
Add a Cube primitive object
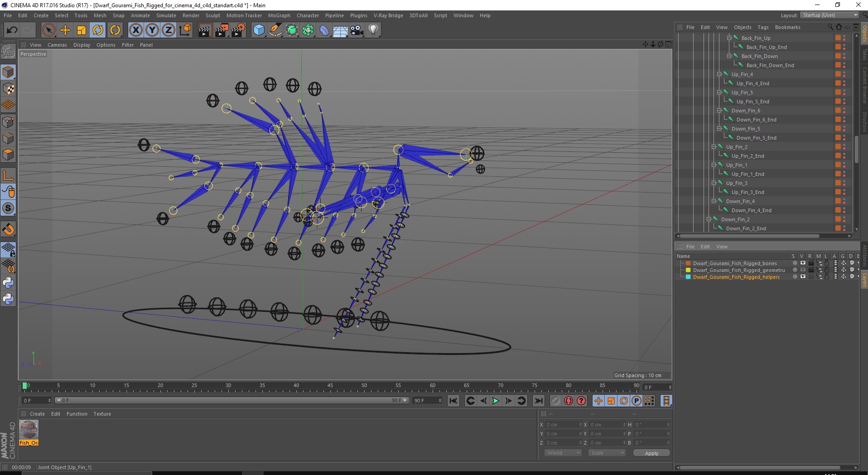(x=259, y=30)
